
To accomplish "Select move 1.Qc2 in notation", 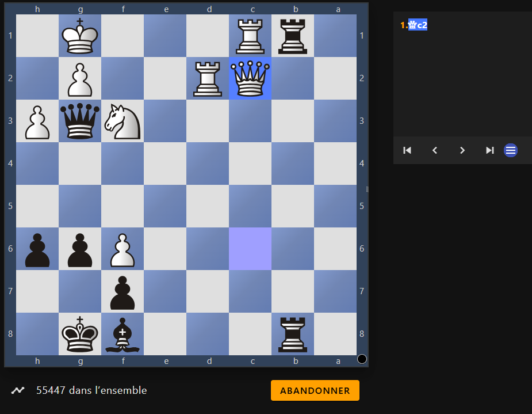I will coord(418,25).
